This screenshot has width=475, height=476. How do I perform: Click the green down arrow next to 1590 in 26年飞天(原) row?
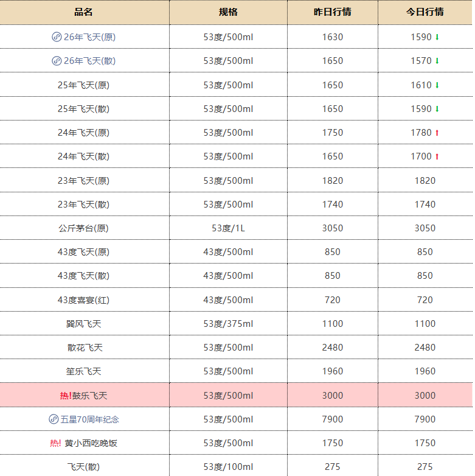(437, 37)
